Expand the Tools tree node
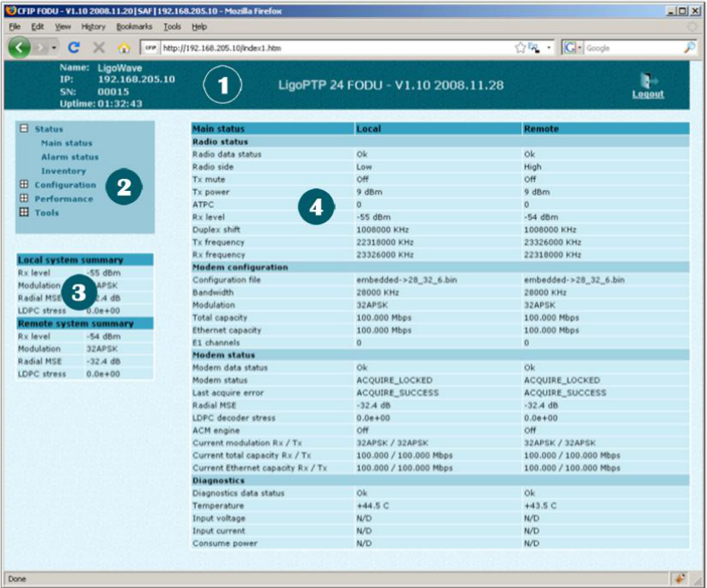 pyautogui.click(x=24, y=212)
